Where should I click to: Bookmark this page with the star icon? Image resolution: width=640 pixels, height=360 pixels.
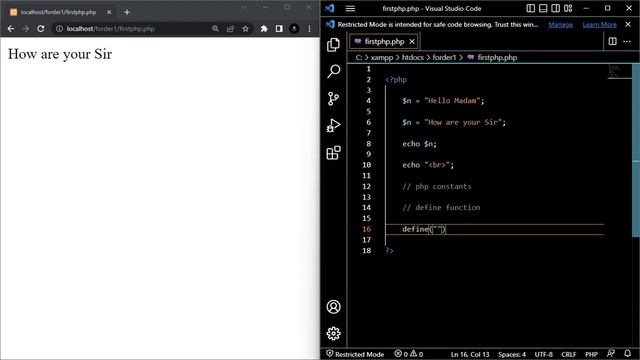click(245, 29)
